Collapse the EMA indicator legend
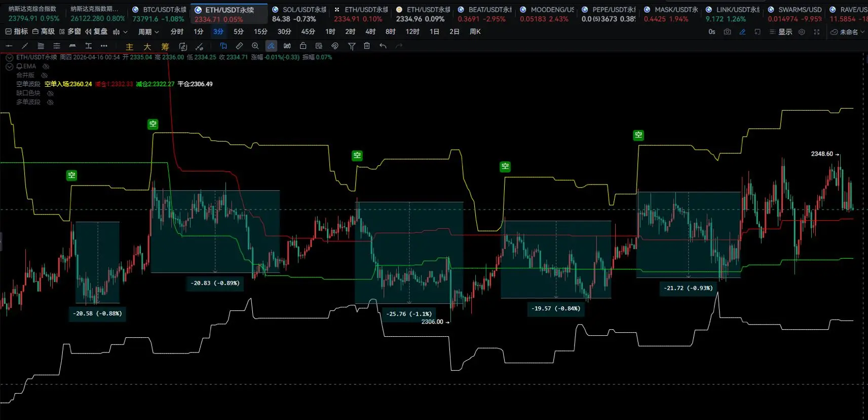Image resolution: width=868 pixels, height=420 pixels. [x=9, y=66]
